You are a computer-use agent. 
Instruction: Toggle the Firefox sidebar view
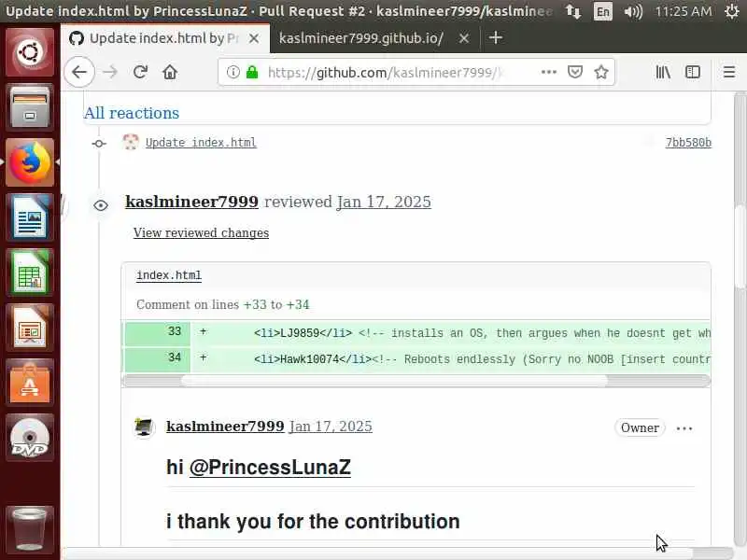coord(693,72)
